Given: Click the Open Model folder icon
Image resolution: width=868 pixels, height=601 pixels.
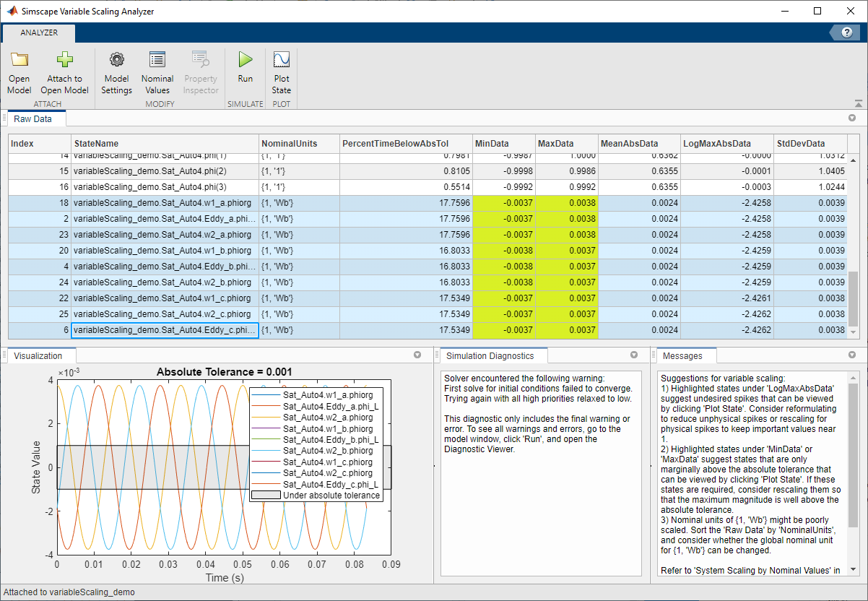Looking at the screenshot, I should [x=19, y=61].
